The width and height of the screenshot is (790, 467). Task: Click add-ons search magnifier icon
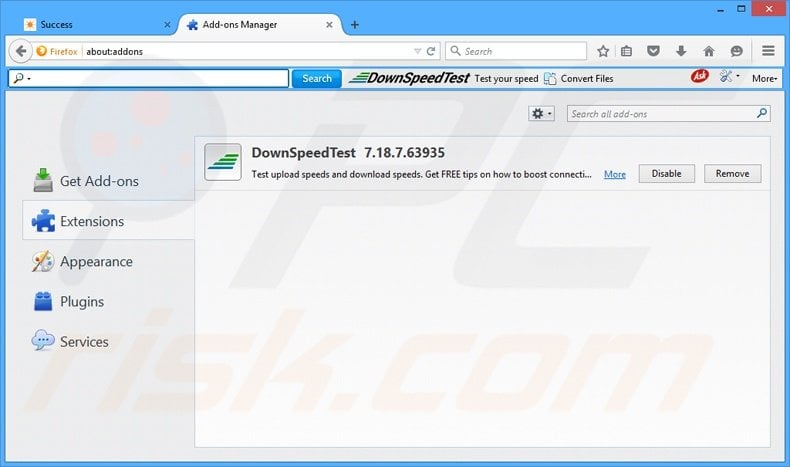point(762,113)
